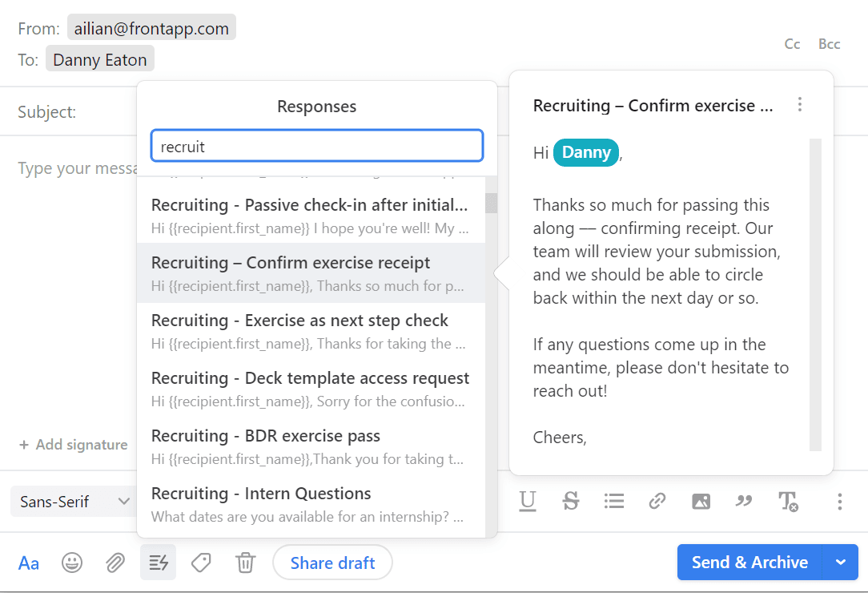The height and width of the screenshot is (593, 868).
Task: Apply underline formatting
Action: tap(528, 501)
